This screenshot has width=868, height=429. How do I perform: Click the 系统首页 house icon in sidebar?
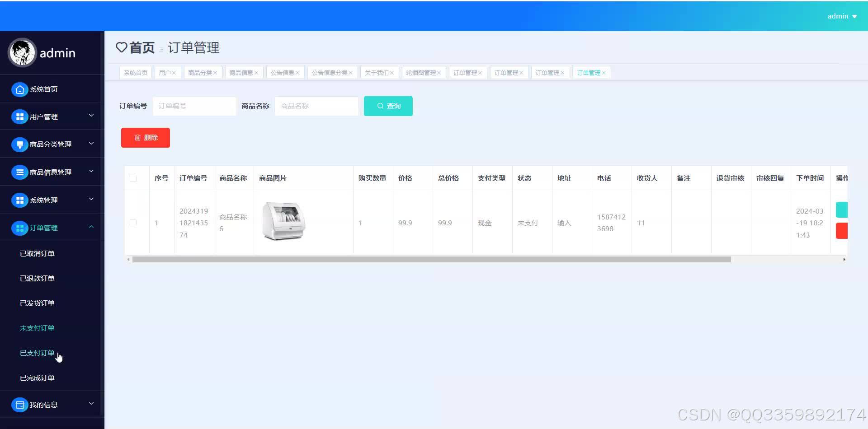coord(19,89)
